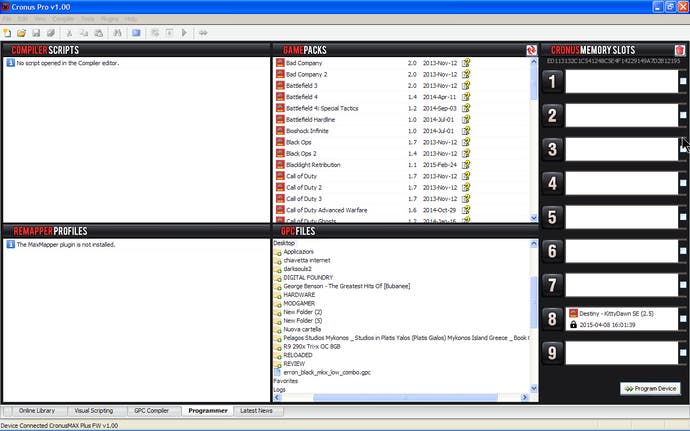Screen dimensions: 690x431
Task: Click the lock icon in memory slot 8
Action: click(x=573, y=324)
